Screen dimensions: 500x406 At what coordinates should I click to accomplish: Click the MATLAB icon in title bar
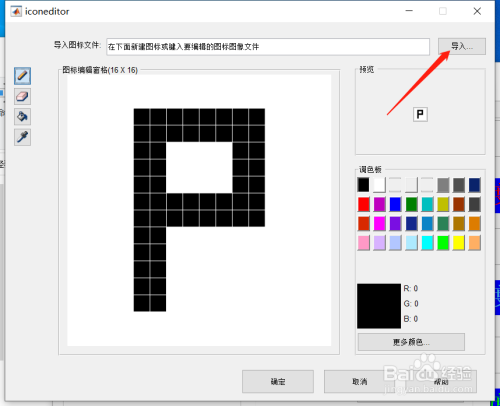point(16,12)
